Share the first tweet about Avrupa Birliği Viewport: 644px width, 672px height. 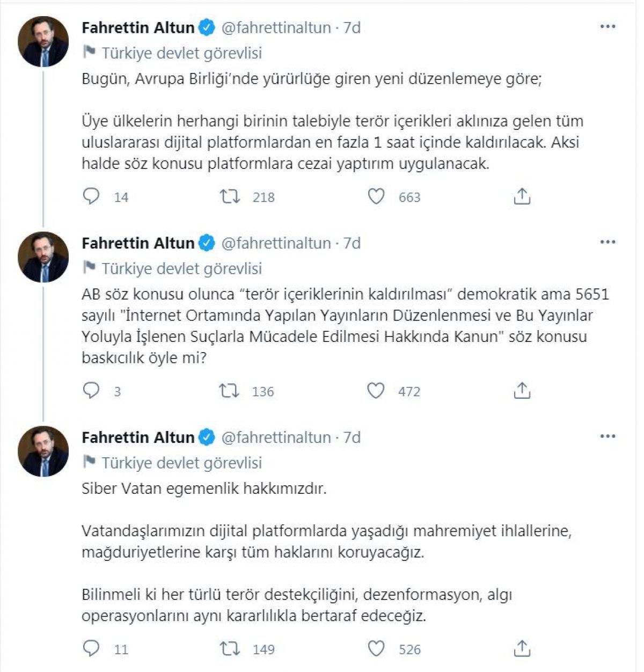(x=522, y=196)
